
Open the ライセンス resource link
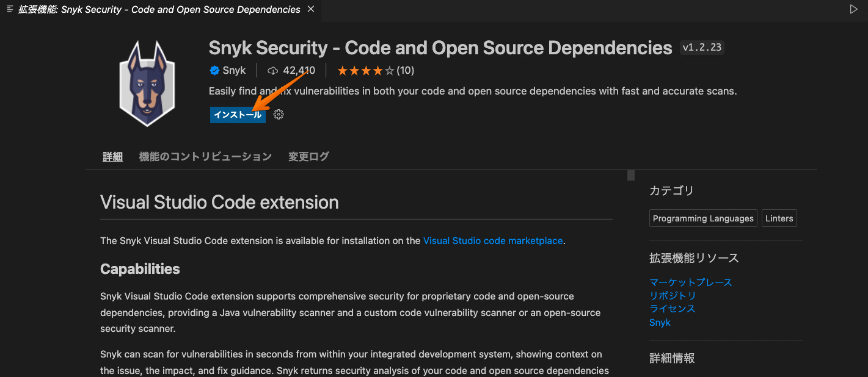(x=673, y=309)
